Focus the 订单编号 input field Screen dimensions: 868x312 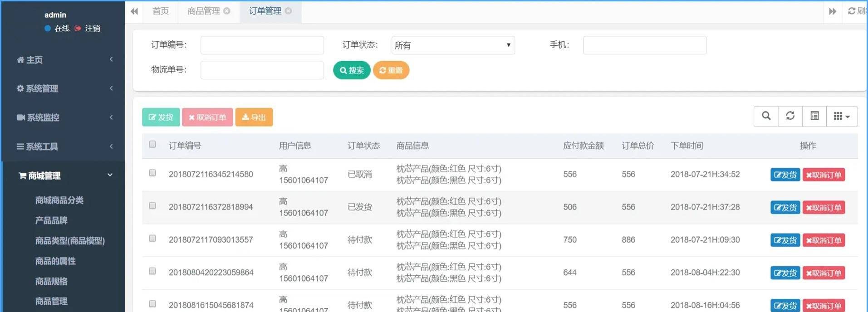(x=262, y=45)
